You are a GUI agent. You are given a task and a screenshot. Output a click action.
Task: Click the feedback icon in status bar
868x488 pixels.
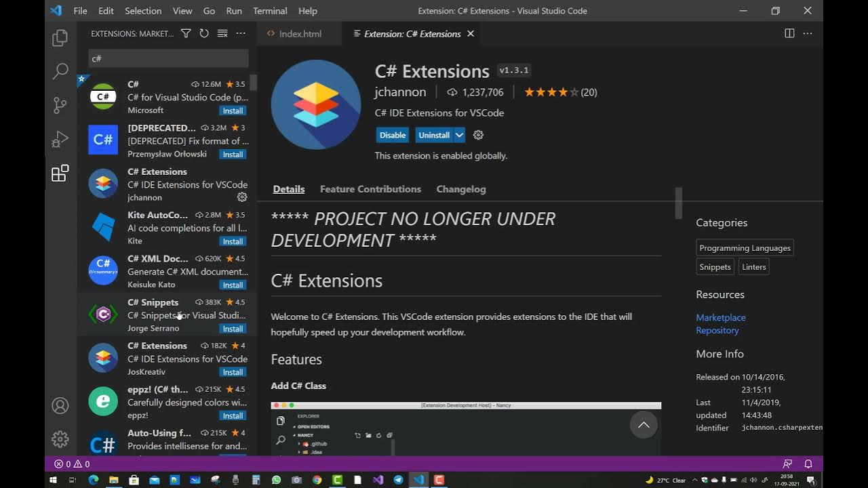pyautogui.click(x=787, y=464)
